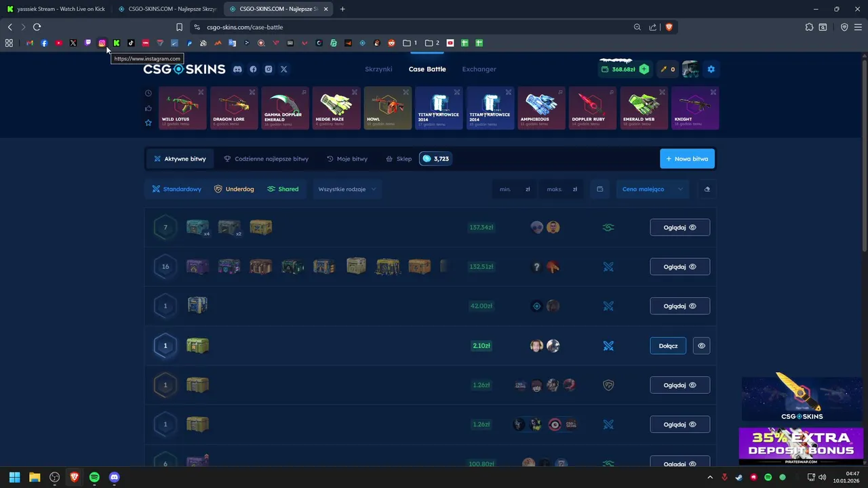Switch to Codzienne najlepsze bitwy tab
Screen dimensions: 868x488
coord(266,159)
